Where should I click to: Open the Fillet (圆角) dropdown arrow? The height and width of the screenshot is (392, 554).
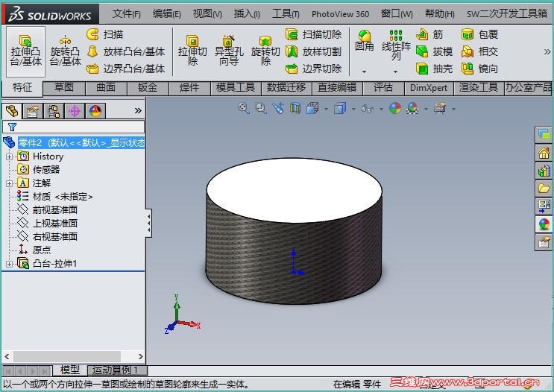(365, 72)
